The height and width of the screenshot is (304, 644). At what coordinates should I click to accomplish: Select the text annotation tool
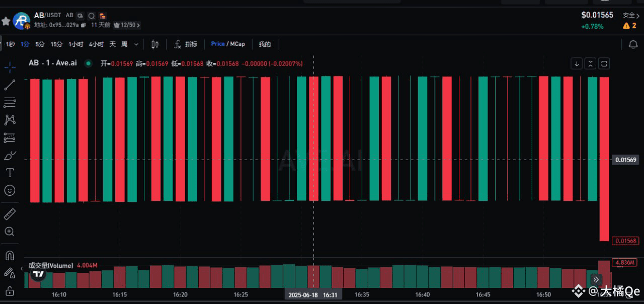coord(10,173)
